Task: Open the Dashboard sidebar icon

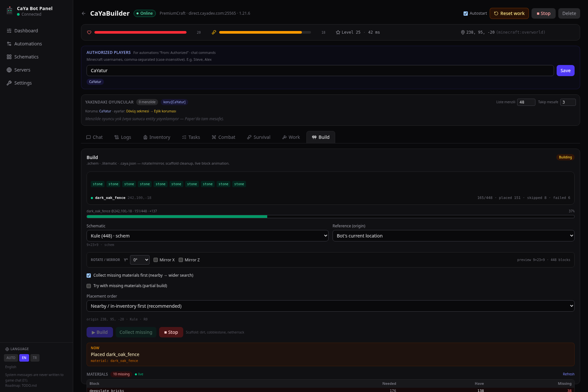Action: pyautogui.click(x=9, y=31)
